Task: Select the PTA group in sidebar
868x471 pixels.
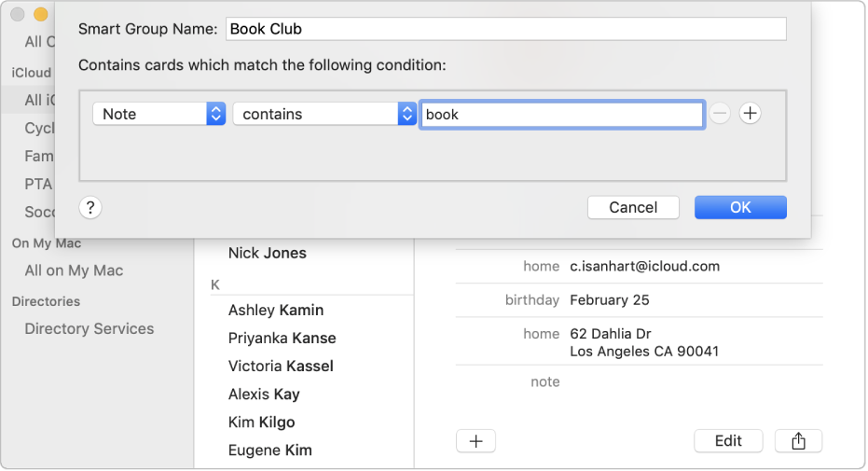Action: [x=38, y=185]
